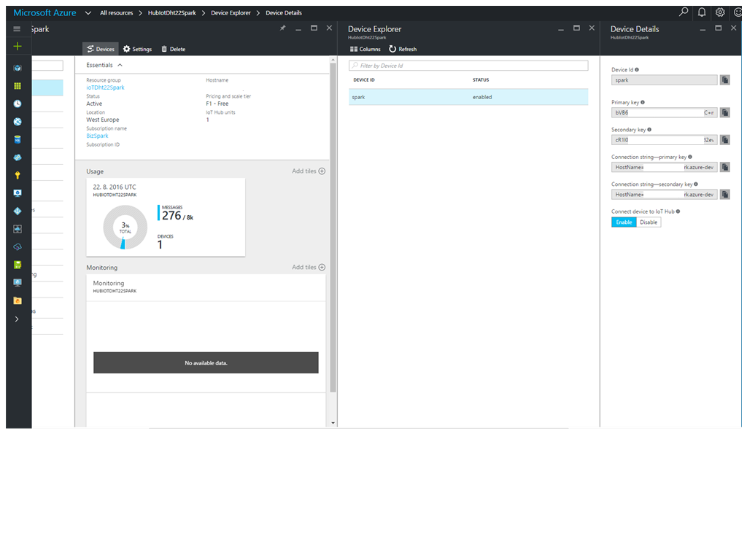Switch to the Devices tab
This screenshot has height=560, width=747.
tap(100, 49)
